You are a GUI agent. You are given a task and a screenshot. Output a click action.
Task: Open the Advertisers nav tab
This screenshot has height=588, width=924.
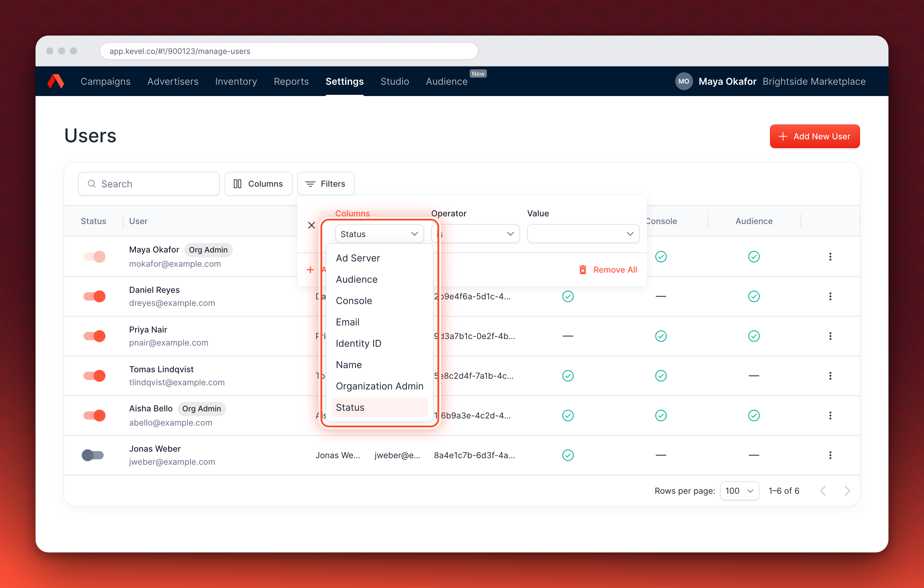click(x=173, y=82)
